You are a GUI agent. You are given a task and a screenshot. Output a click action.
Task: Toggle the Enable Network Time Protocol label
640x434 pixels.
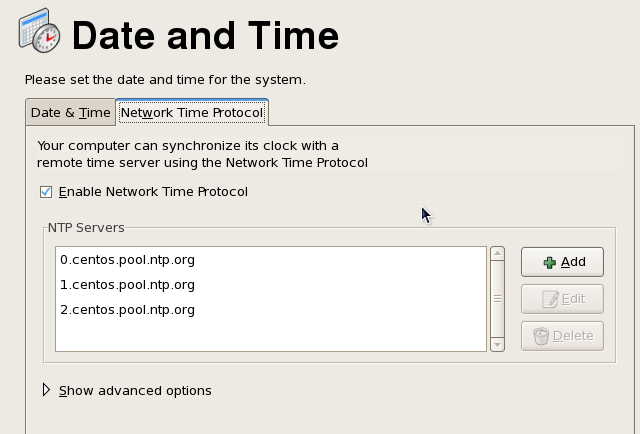(x=153, y=191)
